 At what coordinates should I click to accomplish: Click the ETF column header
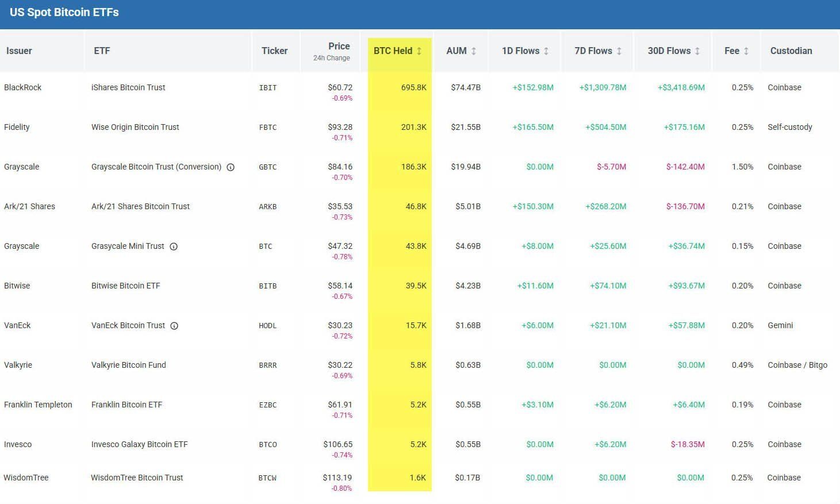point(102,51)
